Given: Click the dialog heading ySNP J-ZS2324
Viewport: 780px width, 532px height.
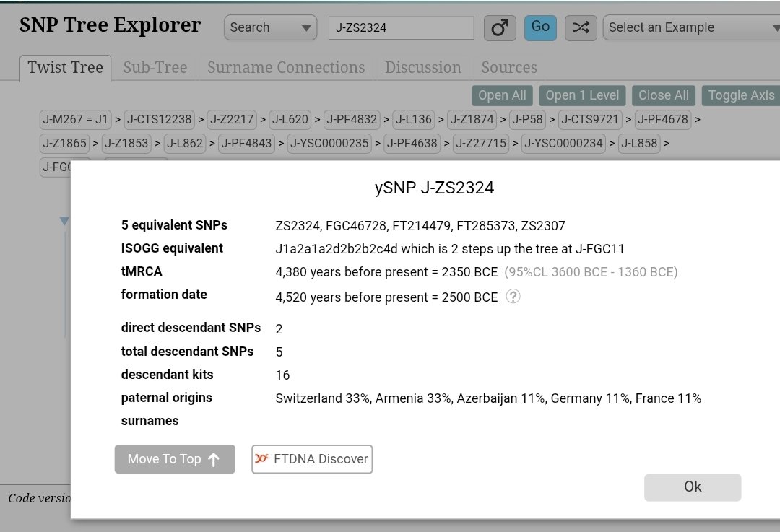Looking at the screenshot, I should click(434, 188).
